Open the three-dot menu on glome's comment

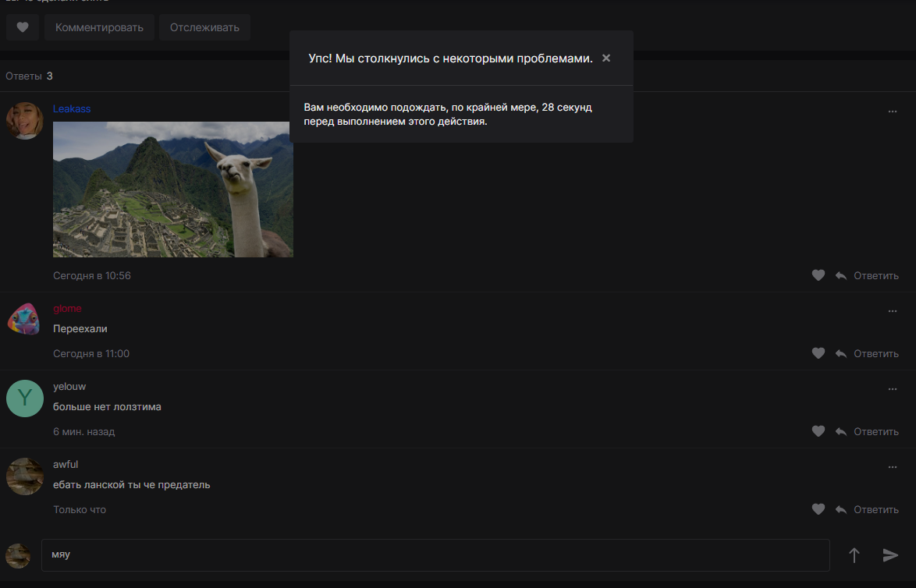pos(893,311)
